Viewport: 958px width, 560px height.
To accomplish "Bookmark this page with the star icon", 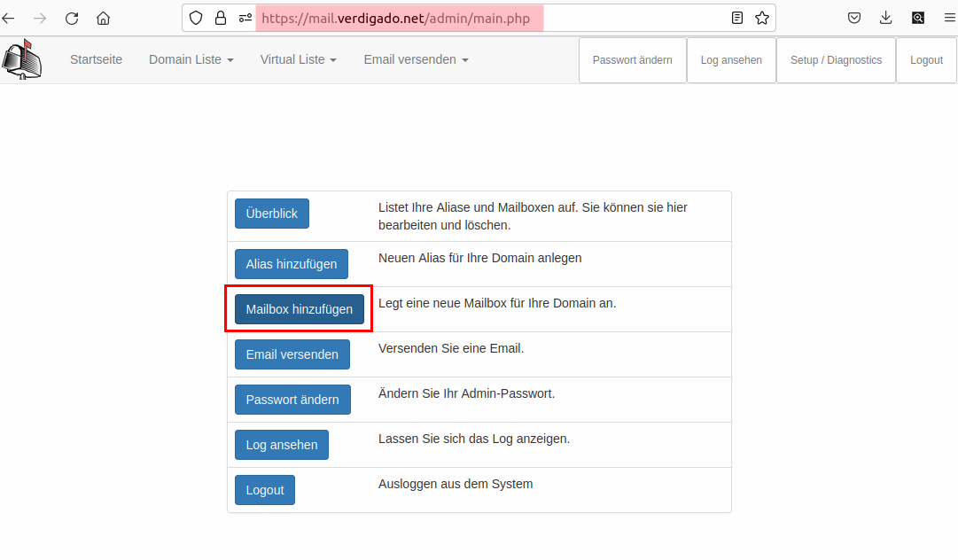I will (x=762, y=19).
